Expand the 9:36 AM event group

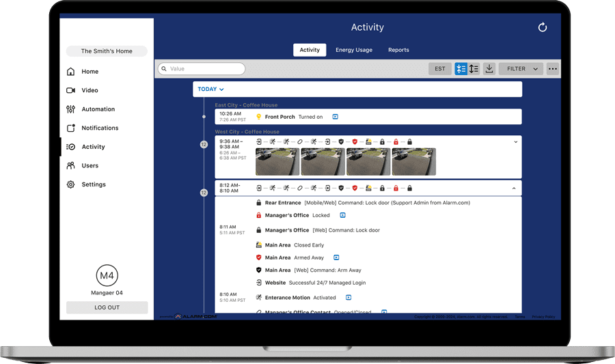coord(515,142)
